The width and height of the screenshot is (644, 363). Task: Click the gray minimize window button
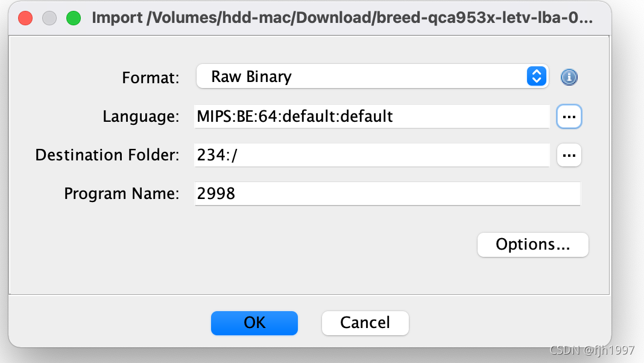(49, 18)
